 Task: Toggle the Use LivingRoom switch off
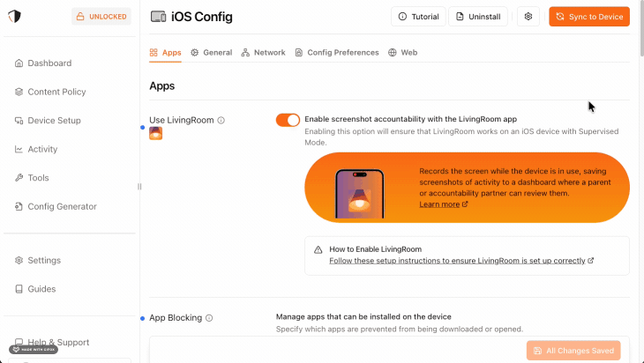click(x=288, y=120)
